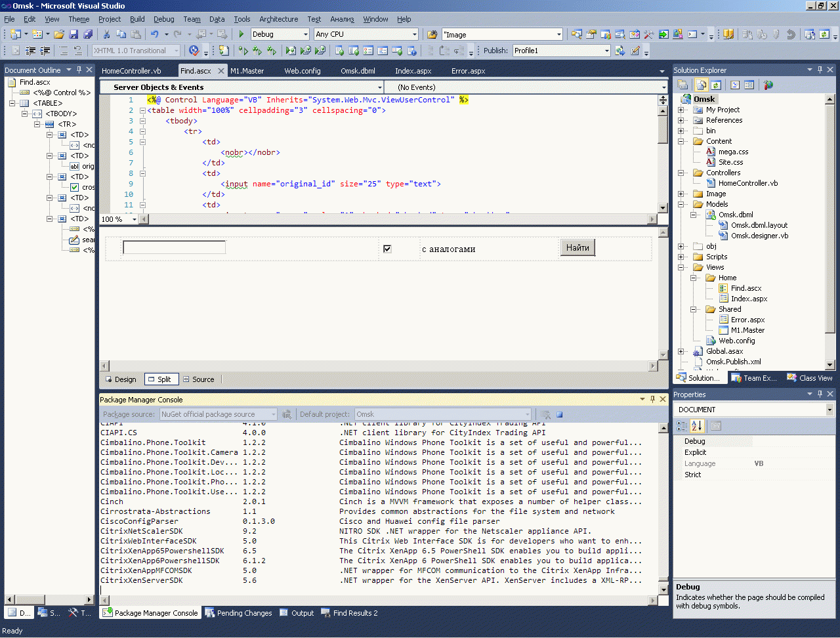
Task: Expand the References node in Solution Explorer
Action: pos(681,120)
